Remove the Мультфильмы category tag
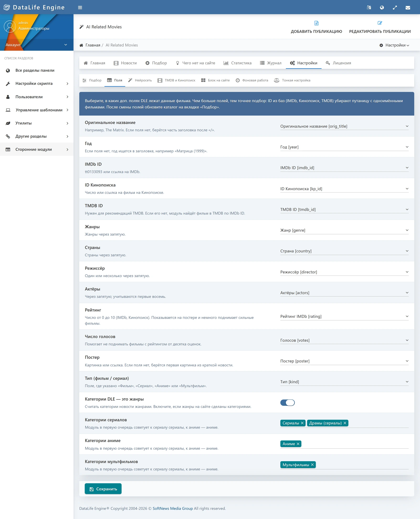The width and height of the screenshot is (420, 519). point(312,465)
